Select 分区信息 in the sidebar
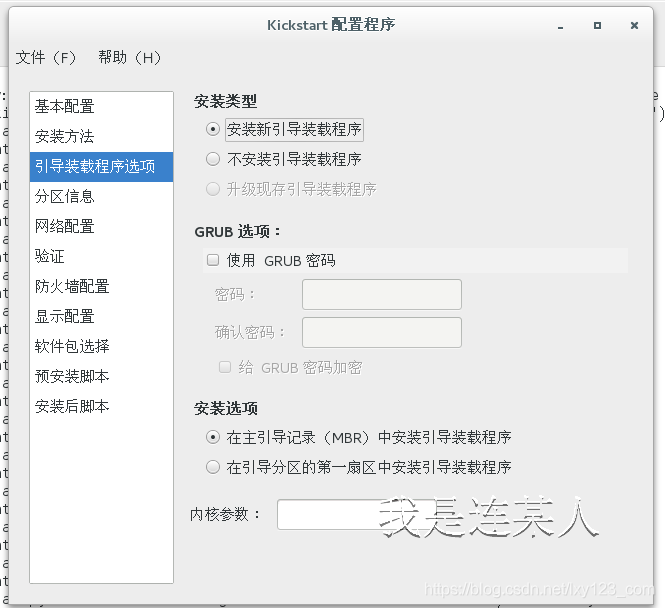This screenshot has height=608, width=665. [101, 197]
